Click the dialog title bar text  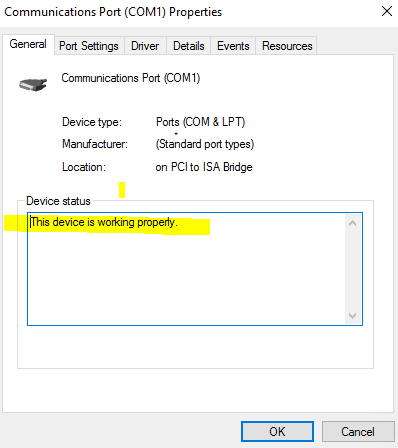(113, 12)
